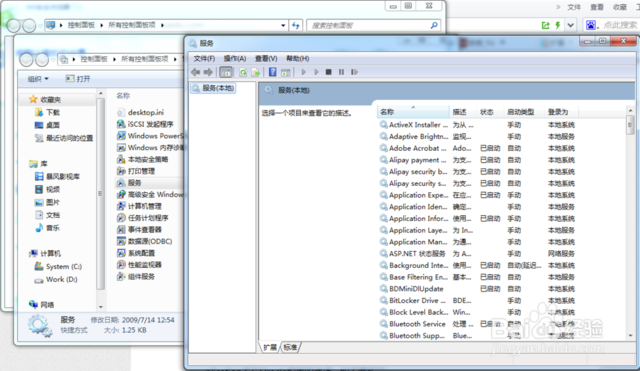The width and height of the screenshot is (640, 371).
Task: Click the 状态 column header
Action: click(x=490, y=112)
